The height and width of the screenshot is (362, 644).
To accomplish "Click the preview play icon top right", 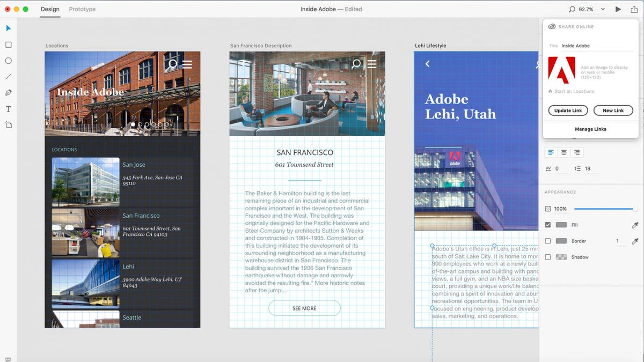I will pyautogui.click(x=618, y=9).
